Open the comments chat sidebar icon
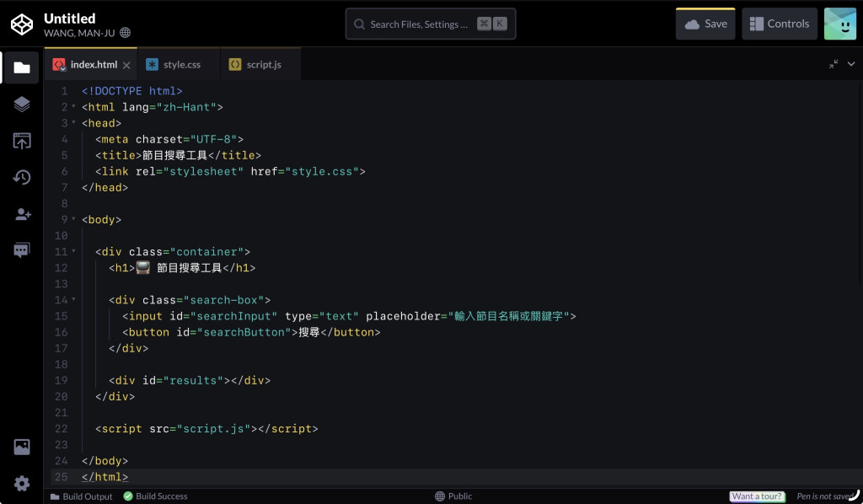 [x=21, y=250]
